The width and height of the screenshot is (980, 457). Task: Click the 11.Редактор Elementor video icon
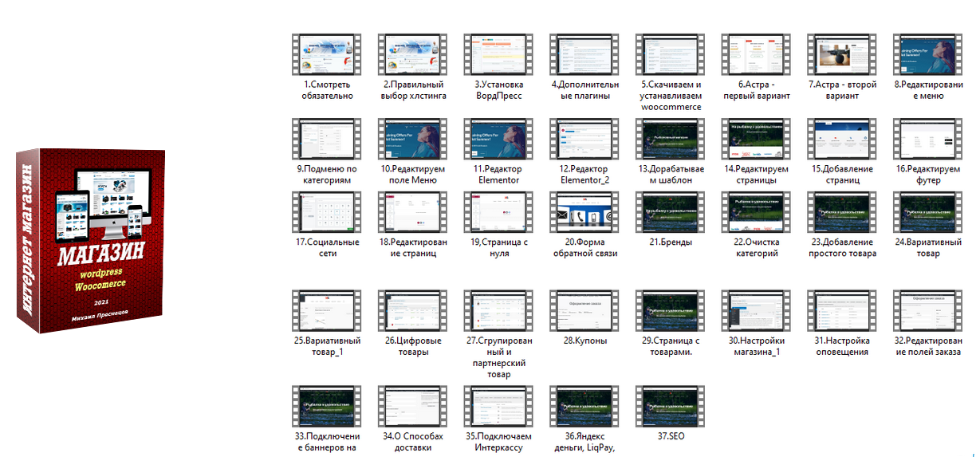[x=498, y=140]
